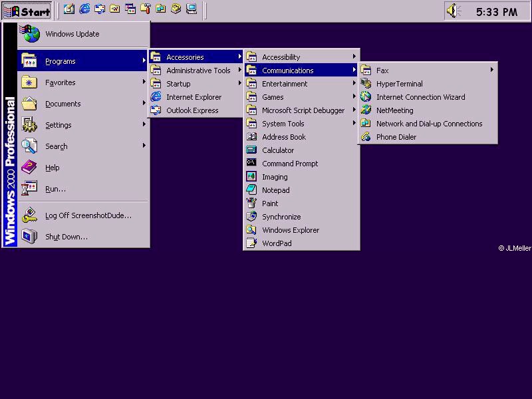This screenshot has height=399, width=532.
Task: Launch Command Prompt
Action: click(x=301, y=164)
